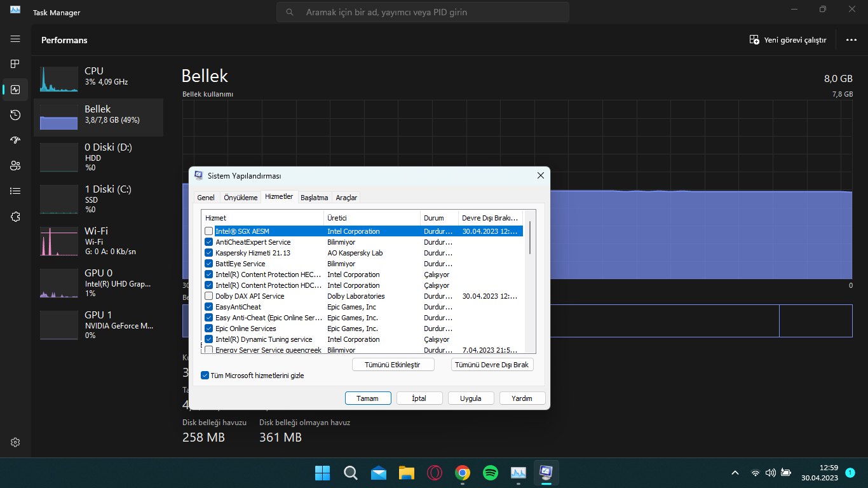Switch to Task Manager taskbar icon
Image resolution: width=868 pixels, height=488 pixels.
click(x=519, y=473)
